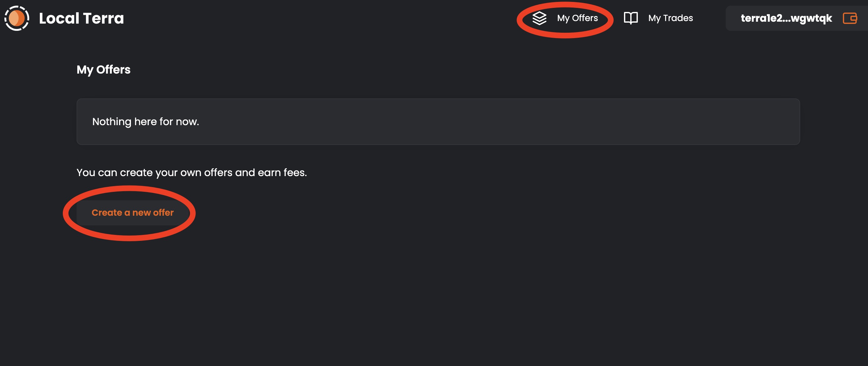Click the orange wallet icon
Viewport: 868px width, 366px height.
[849, 18]
